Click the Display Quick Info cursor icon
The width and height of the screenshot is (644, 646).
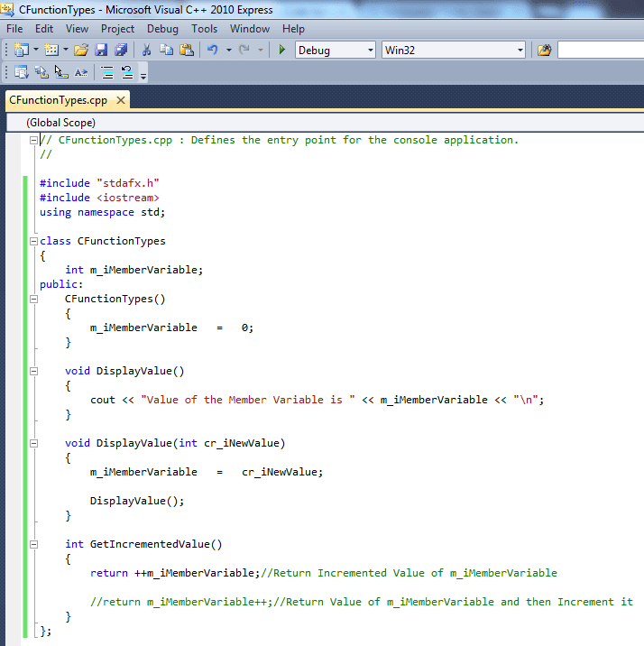point(61,72)
